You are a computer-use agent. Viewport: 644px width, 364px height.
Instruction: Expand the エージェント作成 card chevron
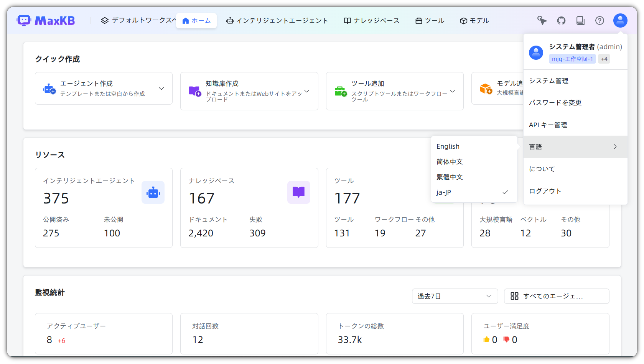tap(161, 89)
